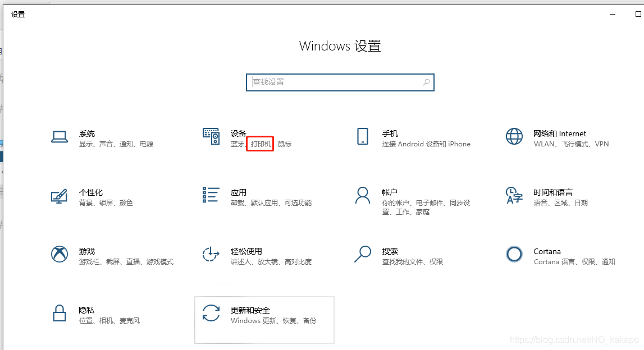
Task: Open the Privacy padlock icon
Action: tap(60, 313)
